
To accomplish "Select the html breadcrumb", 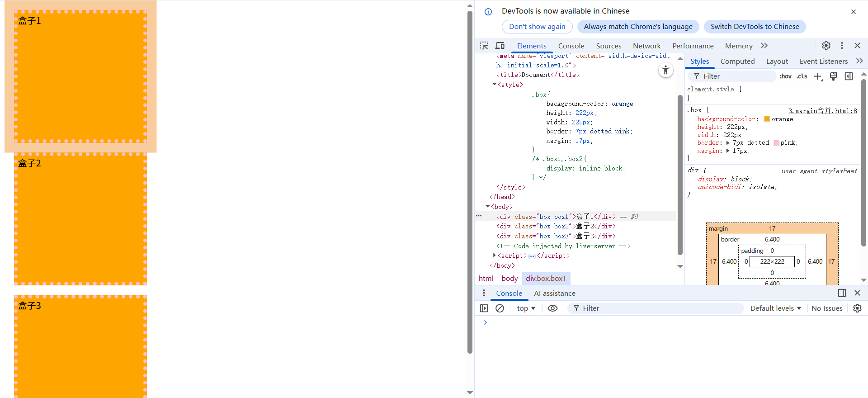I will pos(486,279).
